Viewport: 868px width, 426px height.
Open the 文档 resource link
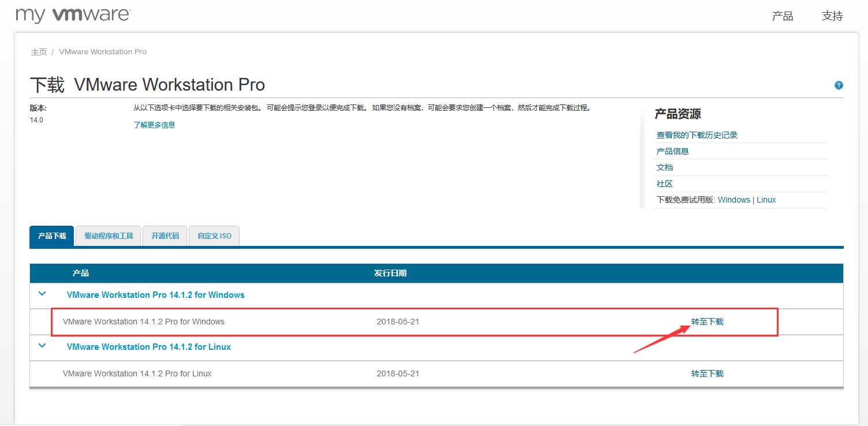pos(664,167)
